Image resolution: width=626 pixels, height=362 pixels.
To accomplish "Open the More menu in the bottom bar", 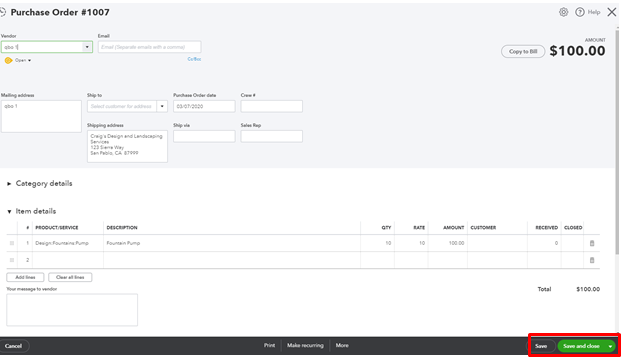I will point(342,345).
